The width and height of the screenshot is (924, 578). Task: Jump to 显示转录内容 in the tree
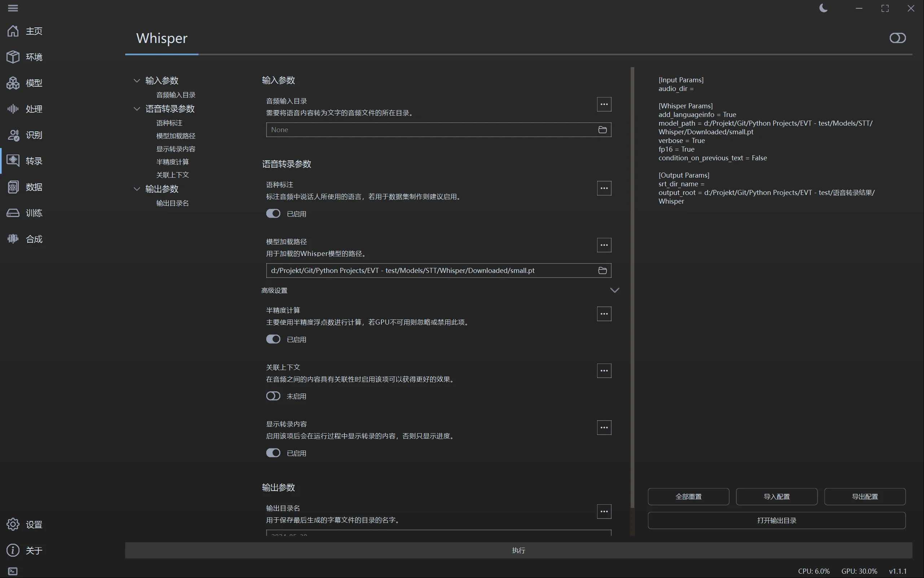[x=176, y=149]
